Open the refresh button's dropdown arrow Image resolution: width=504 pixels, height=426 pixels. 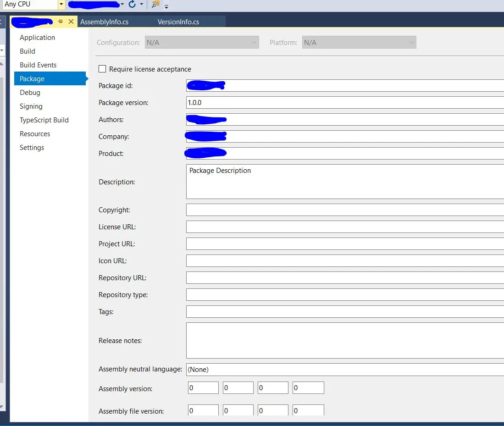[x=141, y=4]
